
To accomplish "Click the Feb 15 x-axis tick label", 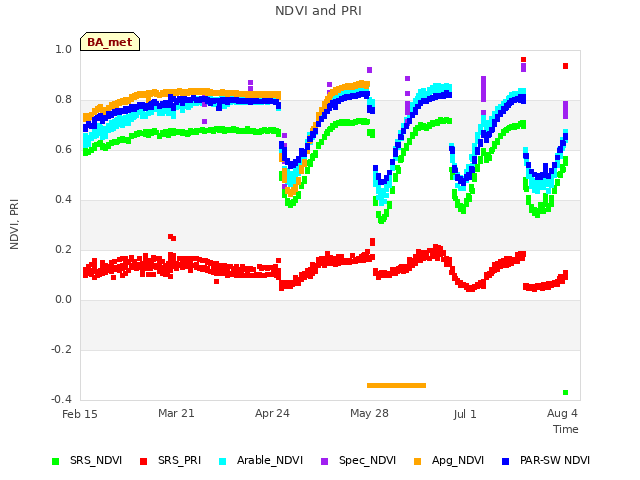I will click(80, 414).
